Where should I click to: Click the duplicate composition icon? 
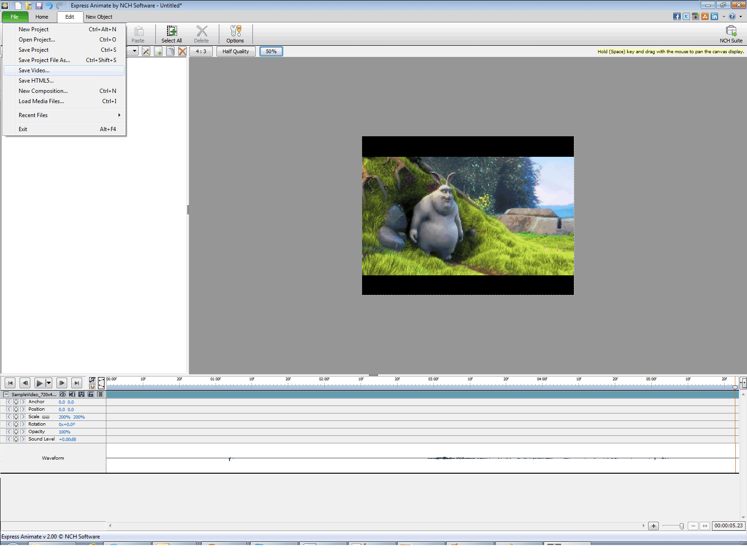click(x=170, y=51)
